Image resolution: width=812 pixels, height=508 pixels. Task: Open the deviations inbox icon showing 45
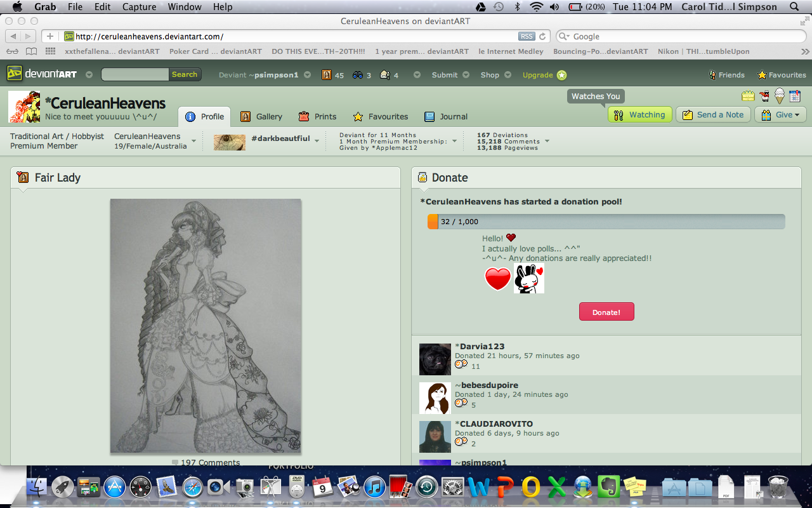coord(327,75)
